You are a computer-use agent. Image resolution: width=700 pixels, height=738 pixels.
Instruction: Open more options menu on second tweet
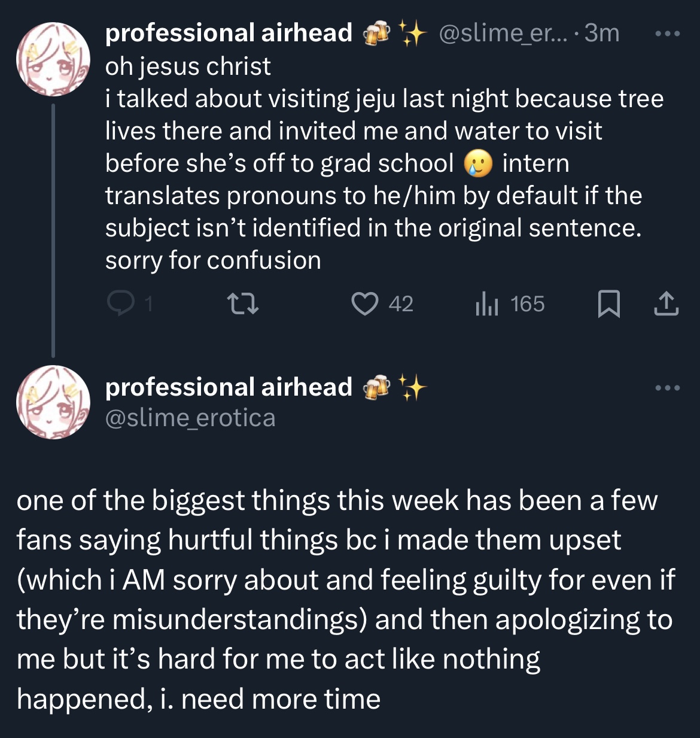pos(667,388)
